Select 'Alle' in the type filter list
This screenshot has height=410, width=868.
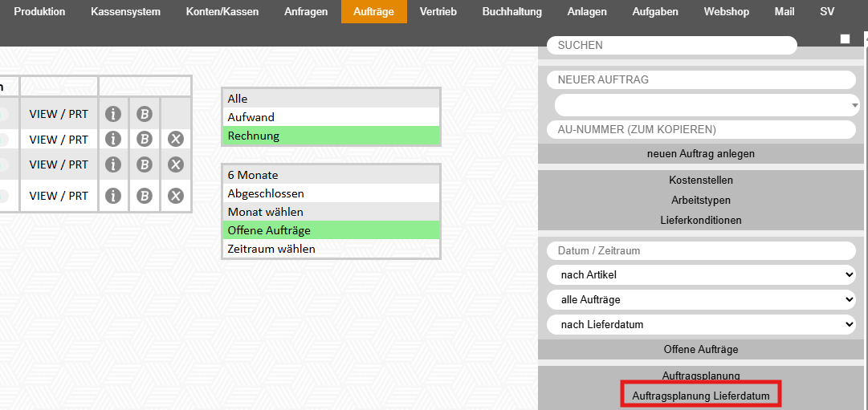331,99
